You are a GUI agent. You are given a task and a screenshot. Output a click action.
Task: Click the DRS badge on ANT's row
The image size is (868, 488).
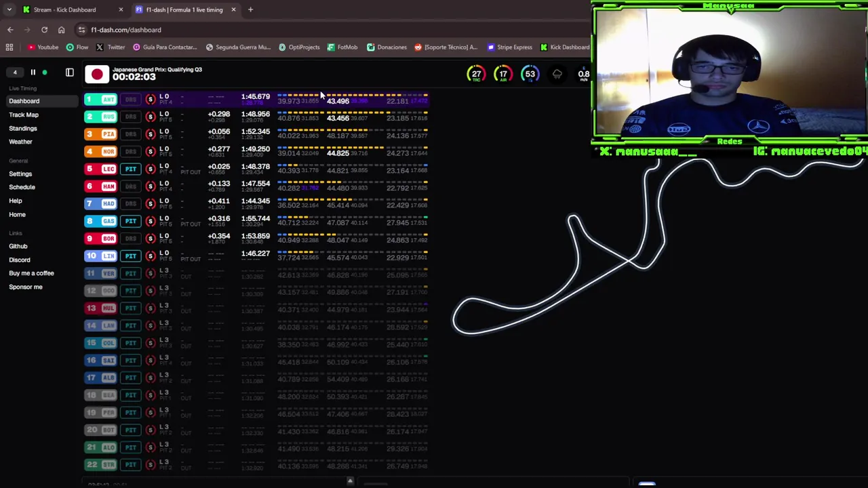click(x=131, y=100)
